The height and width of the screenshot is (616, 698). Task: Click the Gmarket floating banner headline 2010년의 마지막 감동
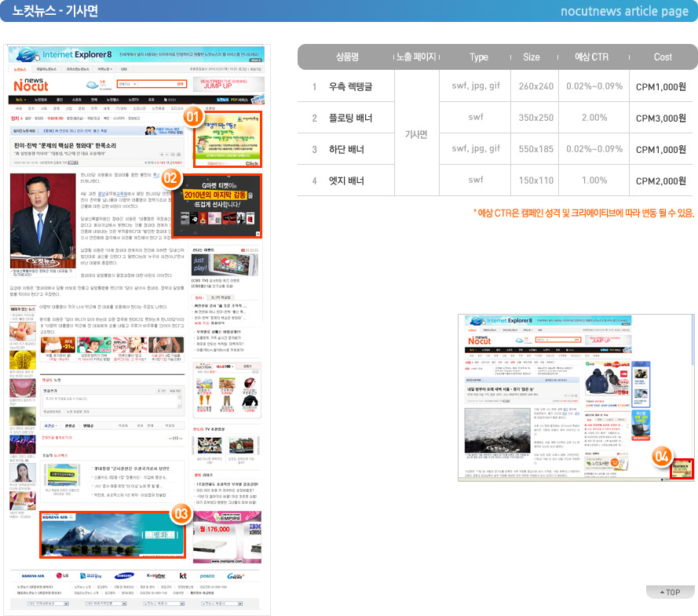[x=215, y=195]
